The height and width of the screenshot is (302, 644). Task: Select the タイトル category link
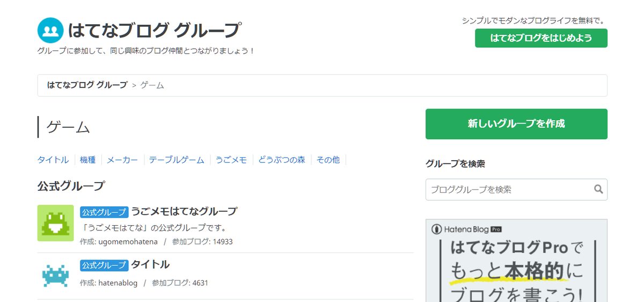pos(53,160)
